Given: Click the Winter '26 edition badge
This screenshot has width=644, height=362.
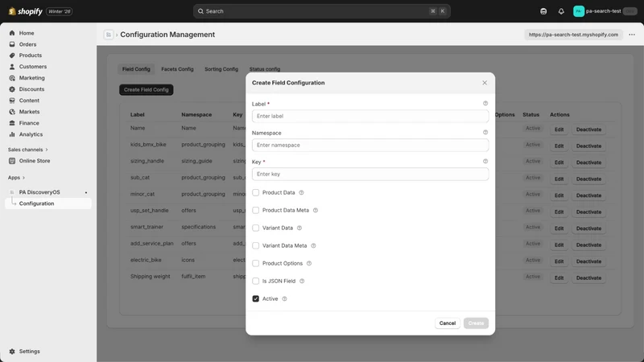Looking at the screenshot, I should [60, 11].
